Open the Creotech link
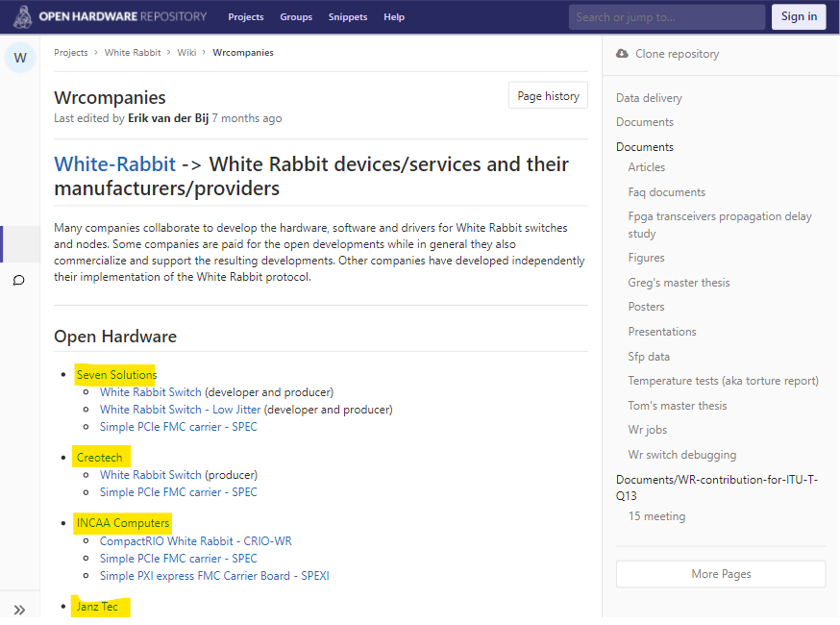The image size is (840, 625). (x=100, y=458)
